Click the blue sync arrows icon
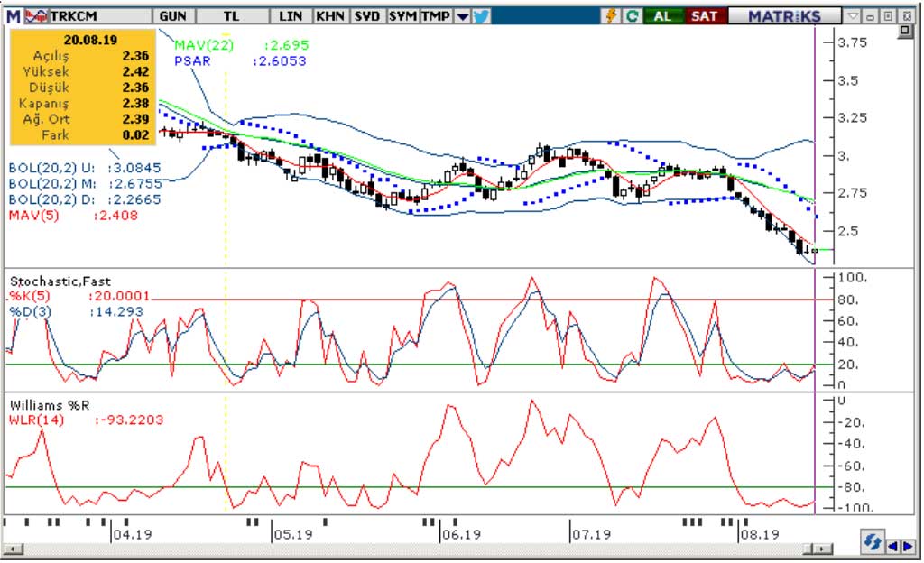 tap(872, 541)
